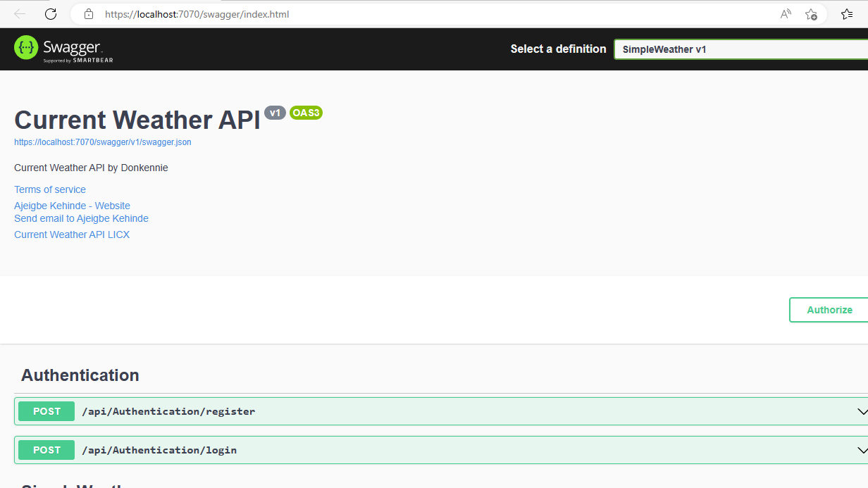Image resolution: width=868 pixels, height=488 pixels.
Task: Click the gray v1 version badge
Action: [275, 113]
